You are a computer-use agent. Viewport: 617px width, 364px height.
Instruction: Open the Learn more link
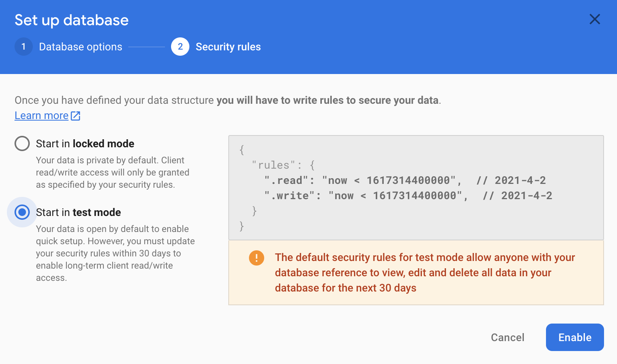click(x=41, y=115)
